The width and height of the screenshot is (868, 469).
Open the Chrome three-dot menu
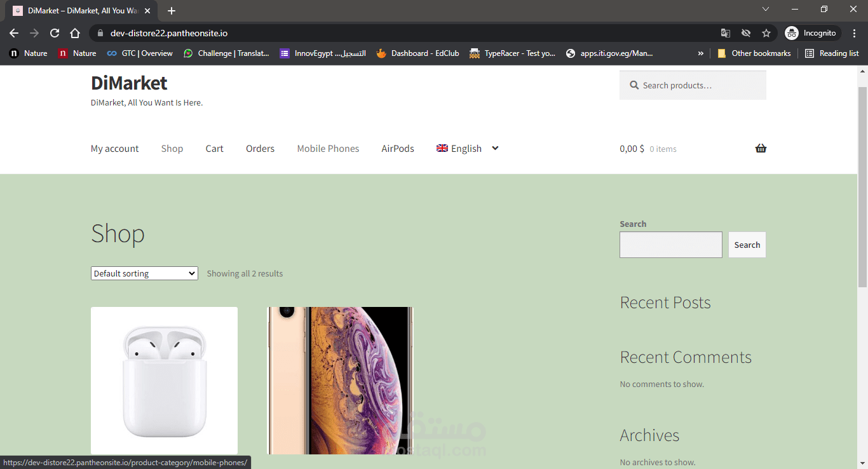click(854, 33)
